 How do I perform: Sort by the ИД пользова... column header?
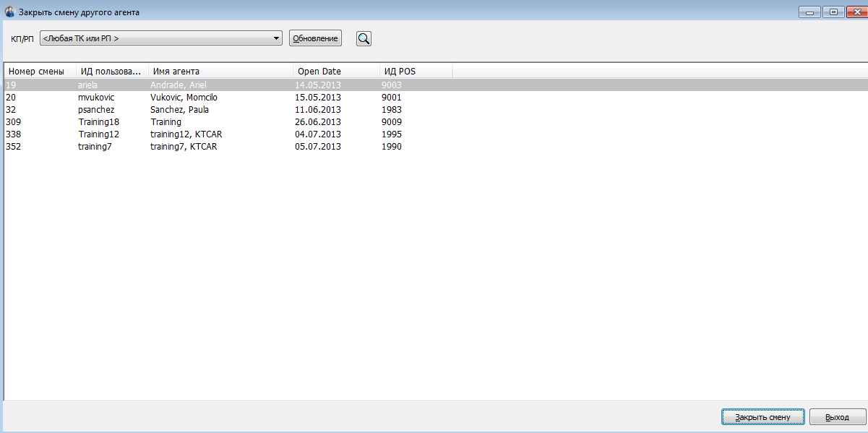point(112,71)
